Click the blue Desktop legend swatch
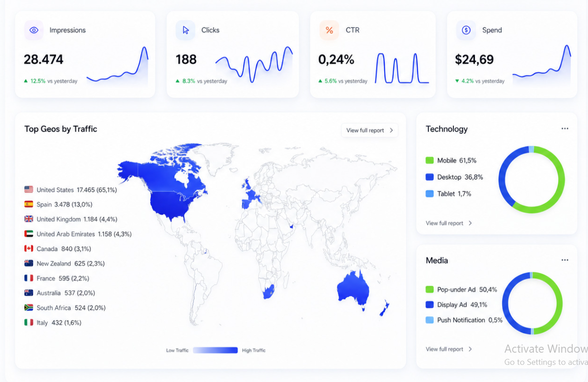This screenshot has height=382, width=588. click(x=430, y=177)
